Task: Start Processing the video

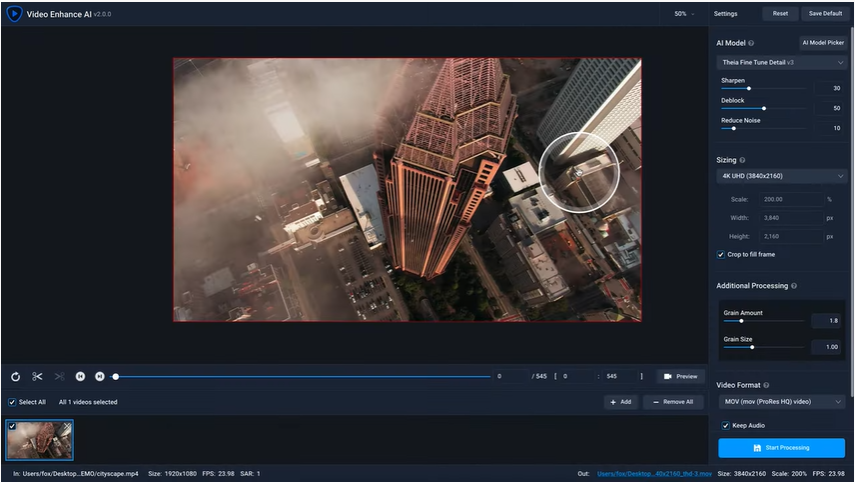Action: coord(781,448)
